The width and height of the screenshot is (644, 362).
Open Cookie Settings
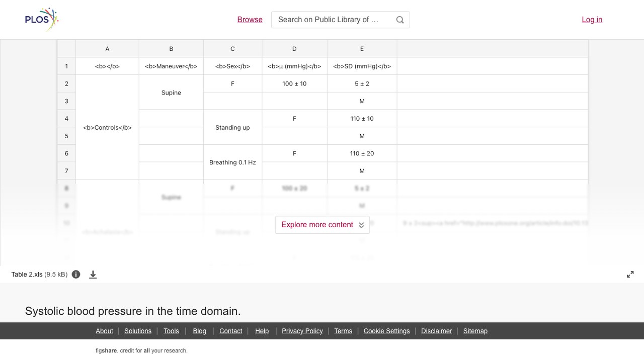click(x=387, y=331)
